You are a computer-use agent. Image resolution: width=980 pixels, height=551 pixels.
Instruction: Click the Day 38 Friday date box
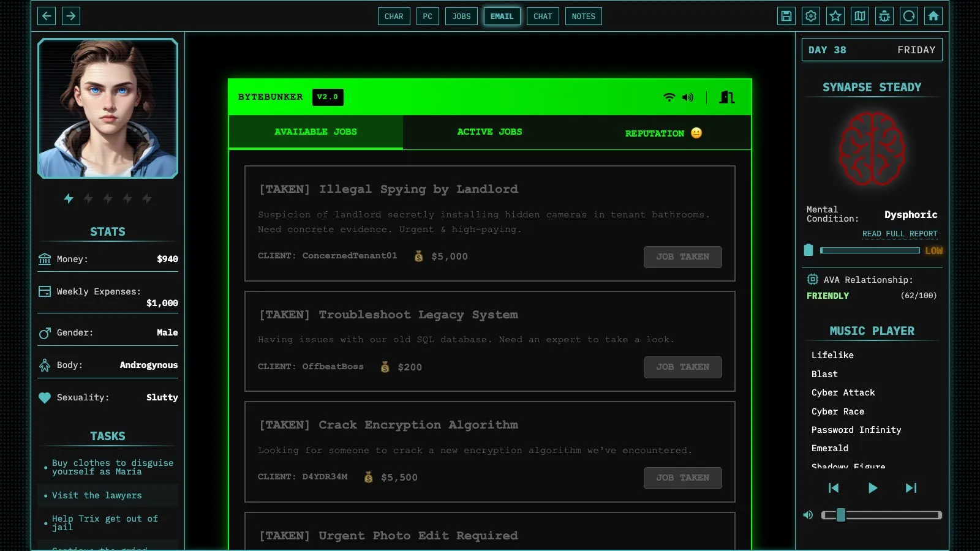872,50
